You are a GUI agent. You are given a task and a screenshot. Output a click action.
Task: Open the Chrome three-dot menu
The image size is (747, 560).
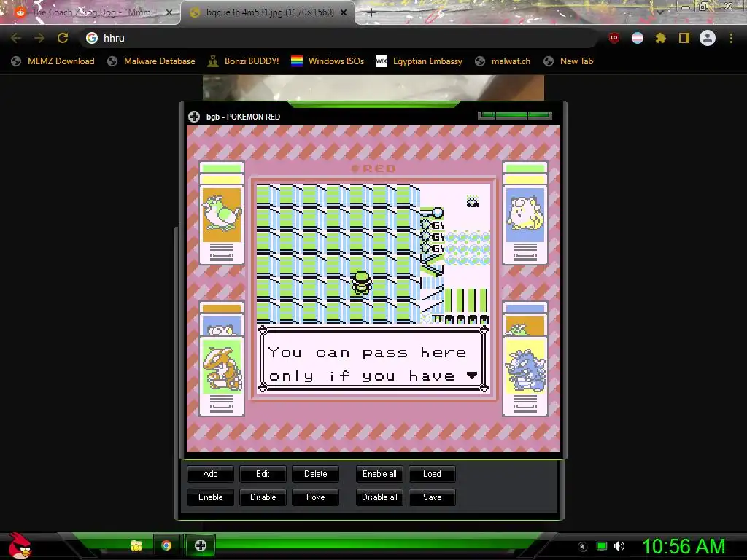tap(731, 38)
